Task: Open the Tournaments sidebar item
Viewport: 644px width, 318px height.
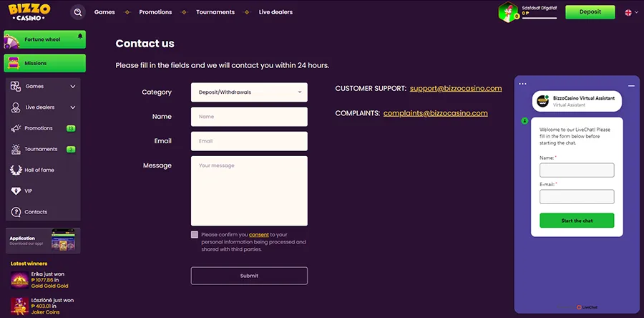Action: 43,149
